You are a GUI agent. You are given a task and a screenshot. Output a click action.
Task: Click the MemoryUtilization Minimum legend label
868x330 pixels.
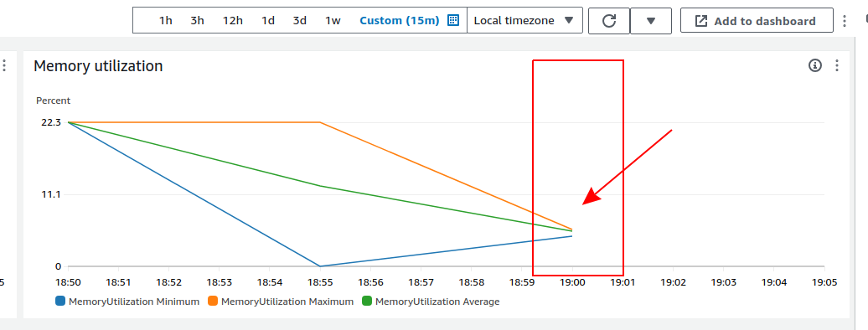coord(134,302)
